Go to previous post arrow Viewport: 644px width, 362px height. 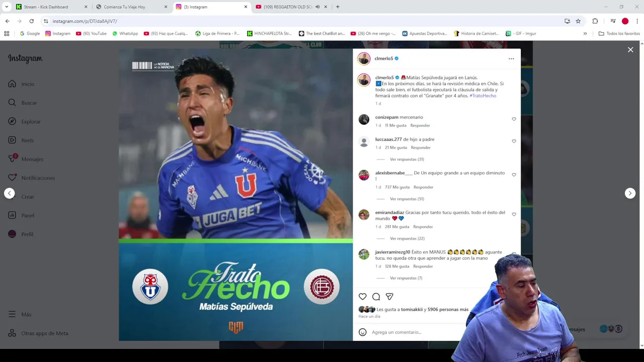pos(10,193)
